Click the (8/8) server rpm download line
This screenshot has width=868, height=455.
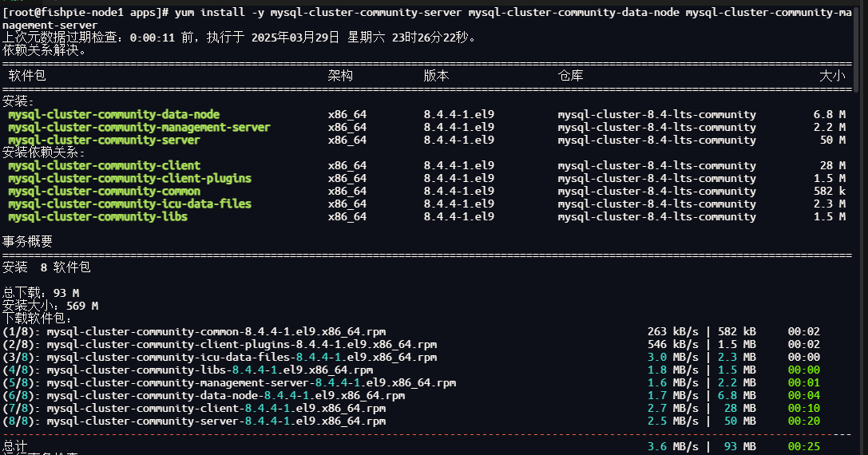[411, 421]
